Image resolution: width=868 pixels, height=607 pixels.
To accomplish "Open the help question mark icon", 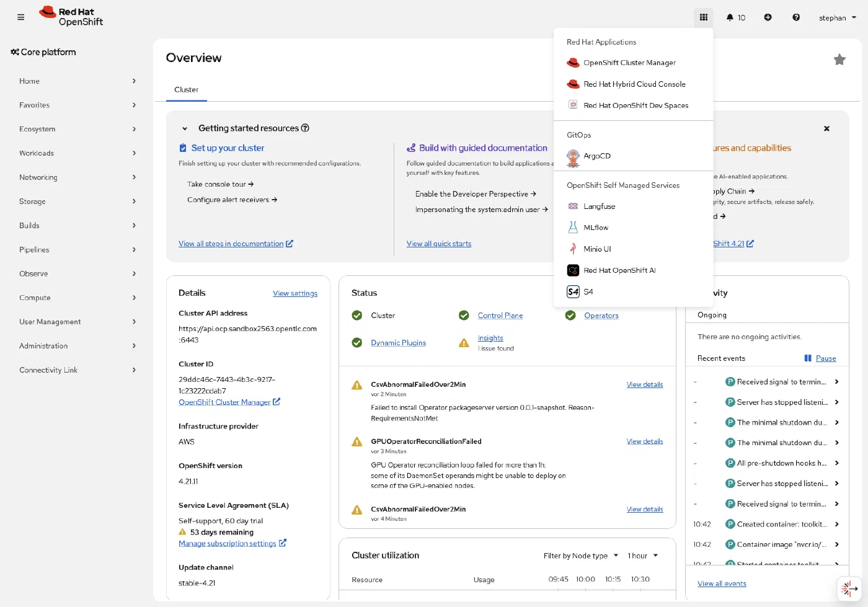I will click(x=796, y=17).
